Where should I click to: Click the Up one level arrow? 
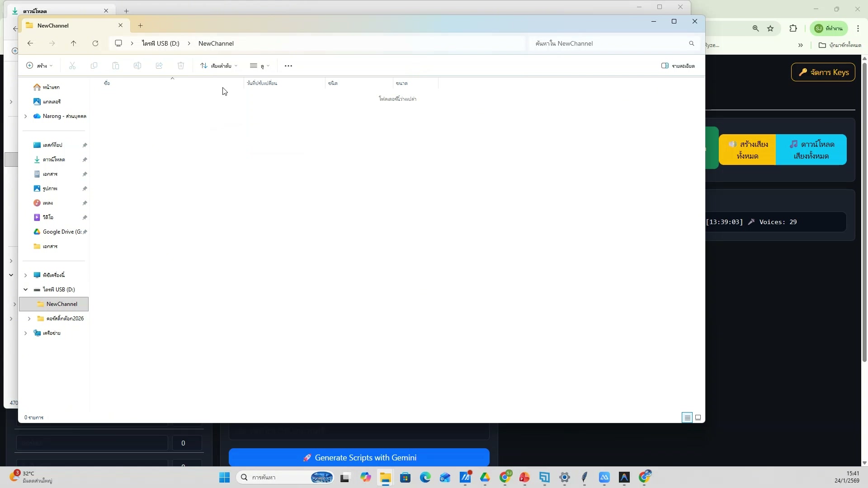73,43
